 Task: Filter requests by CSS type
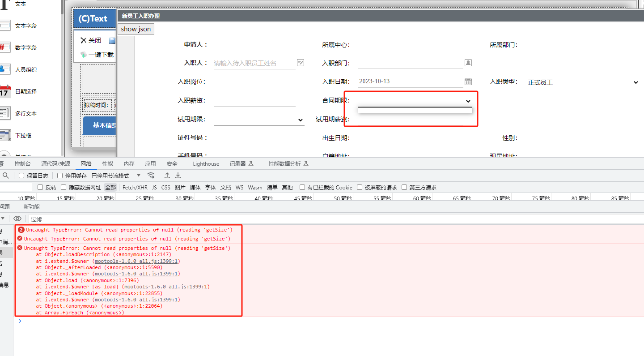coord(166,187)
